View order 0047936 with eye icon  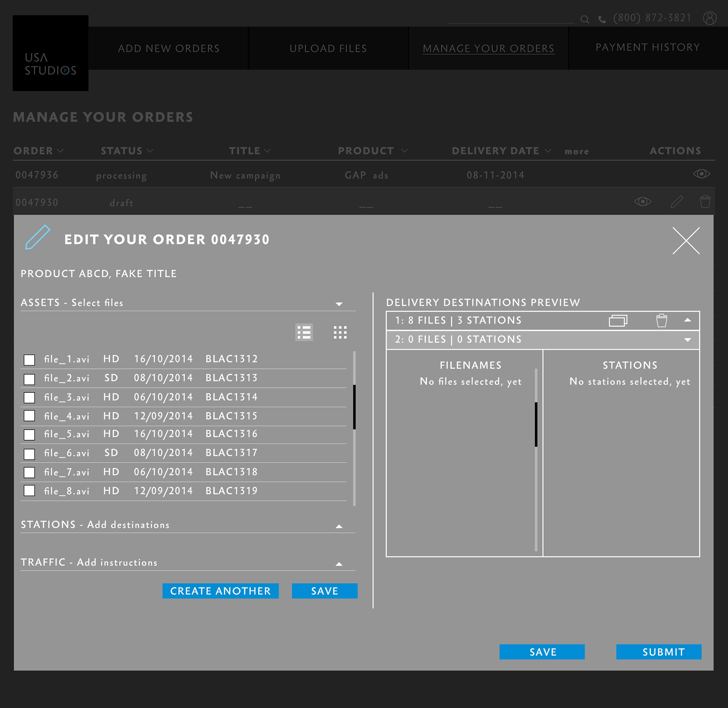[x=701, y=174]
